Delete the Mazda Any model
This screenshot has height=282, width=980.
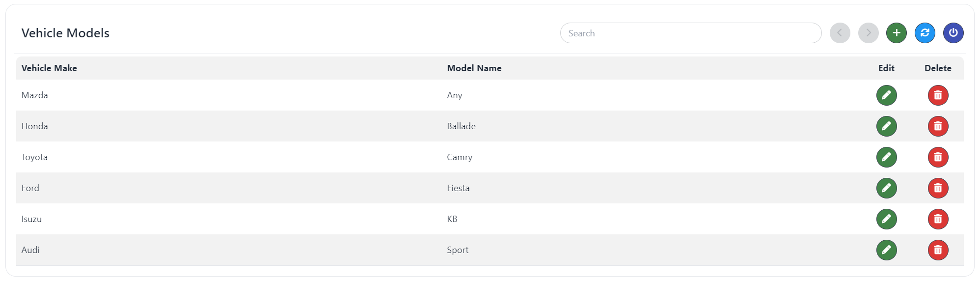coord(938,95)
